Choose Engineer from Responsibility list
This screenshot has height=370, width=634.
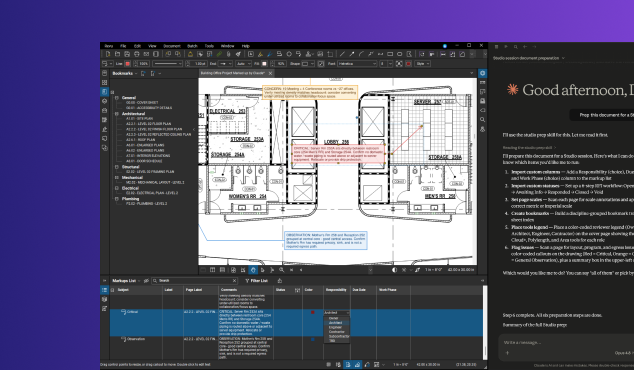335,327
